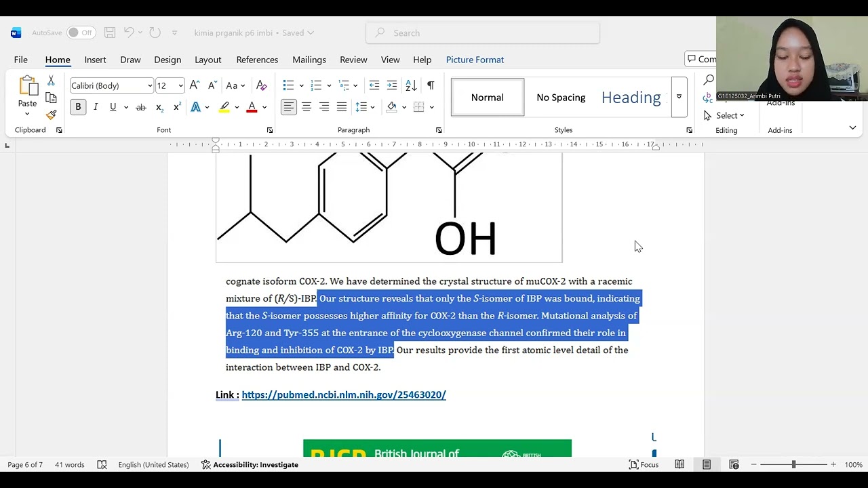
Task: Apply the red font color
Action: [252, 107]
